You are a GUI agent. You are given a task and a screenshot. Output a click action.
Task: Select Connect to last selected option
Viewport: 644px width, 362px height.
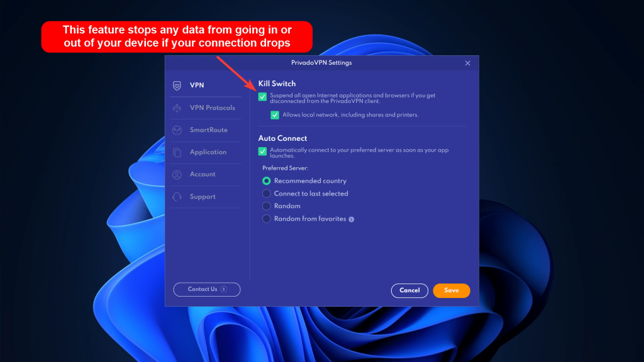coord(267,194)
